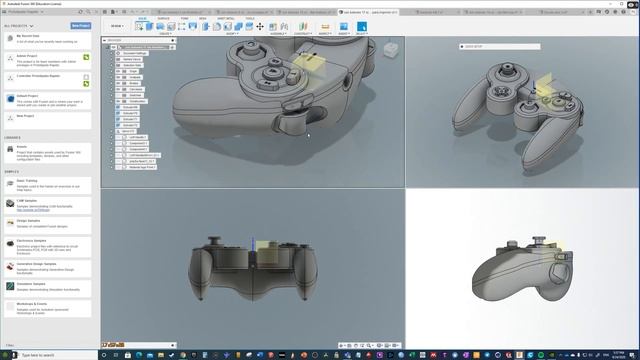Click the Press Pull icon in Modify
Screen dimensions: 640x360
click(206, 27)
